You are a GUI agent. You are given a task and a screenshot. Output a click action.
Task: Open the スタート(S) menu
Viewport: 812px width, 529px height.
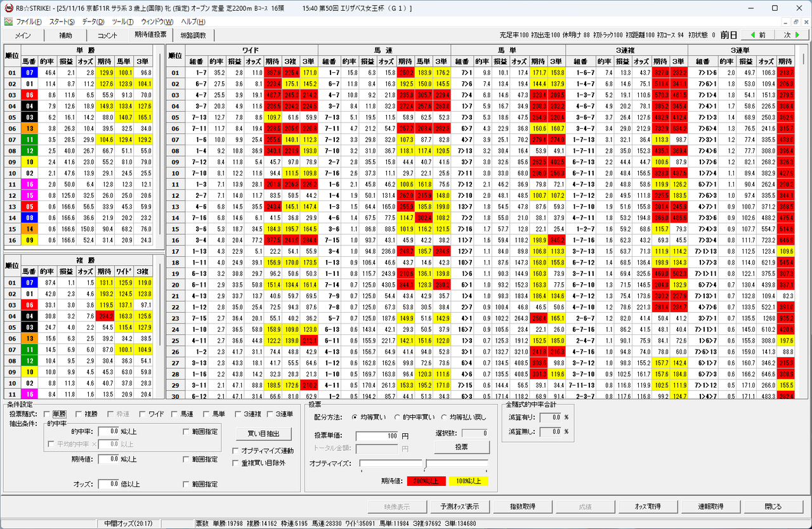pyautogui.click(x=62, y=22)
